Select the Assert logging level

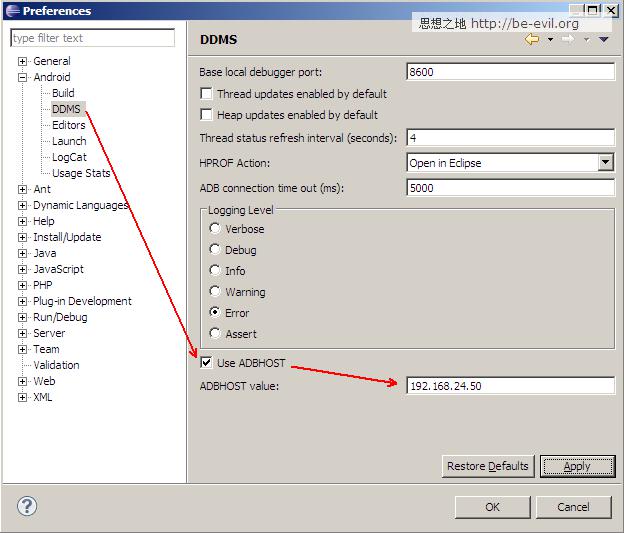point(214,333)
